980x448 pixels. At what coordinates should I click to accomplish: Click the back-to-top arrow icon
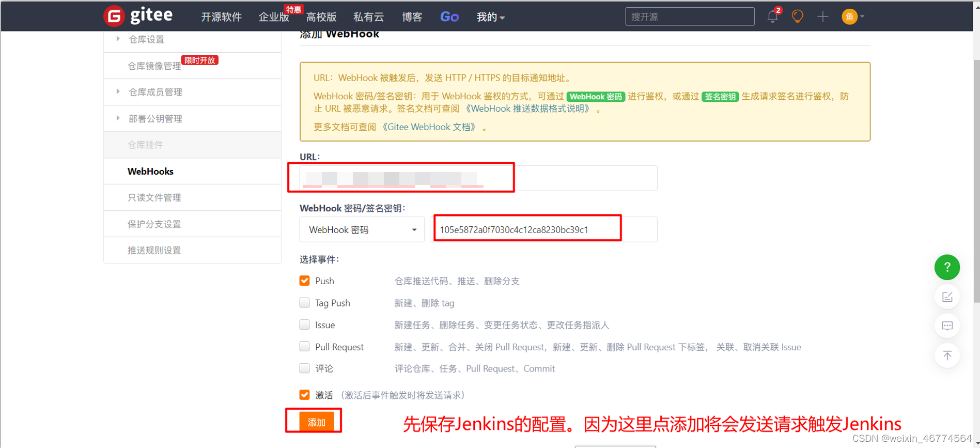947,356
